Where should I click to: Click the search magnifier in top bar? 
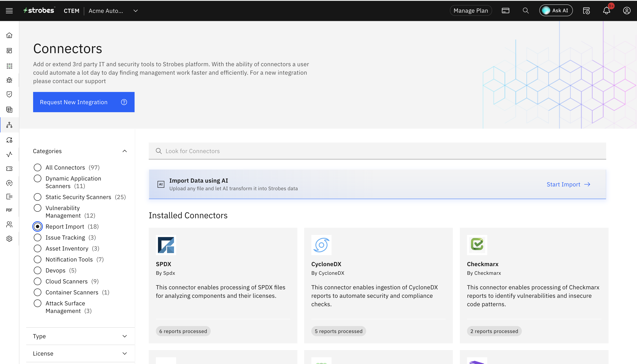tap(525, 11)
